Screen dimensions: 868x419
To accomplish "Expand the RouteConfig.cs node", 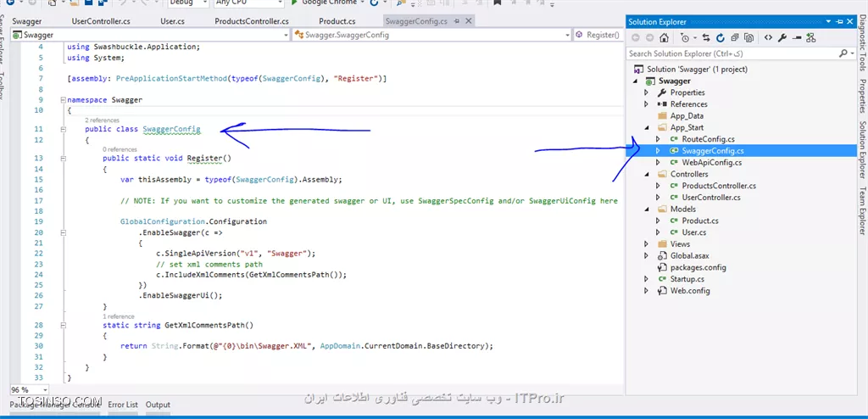I will 658,139.
